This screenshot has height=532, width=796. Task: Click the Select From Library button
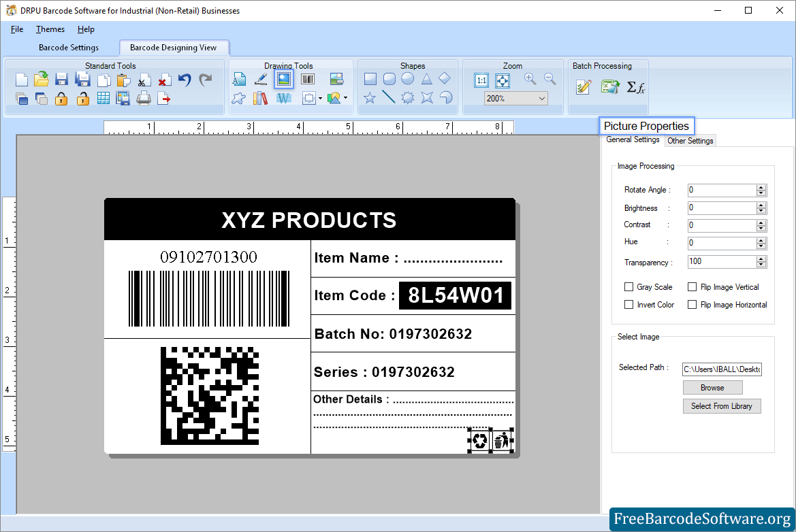pos(721,406)
